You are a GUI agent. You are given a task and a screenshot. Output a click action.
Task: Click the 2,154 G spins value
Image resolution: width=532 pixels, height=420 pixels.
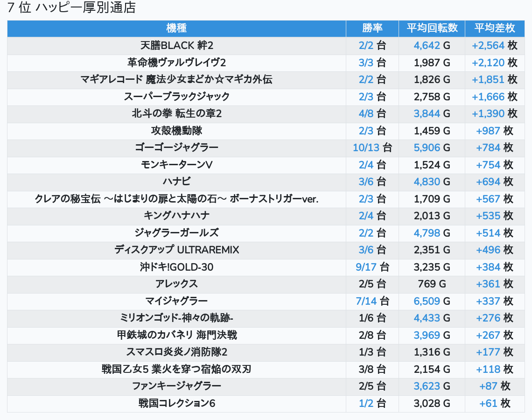(x=432, y=370)
